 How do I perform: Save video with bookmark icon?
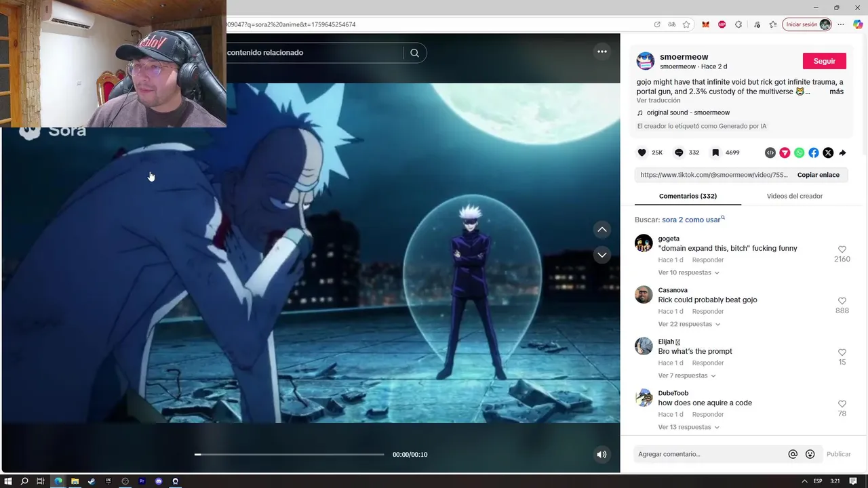pyautogui.click(x=715, y=153)
